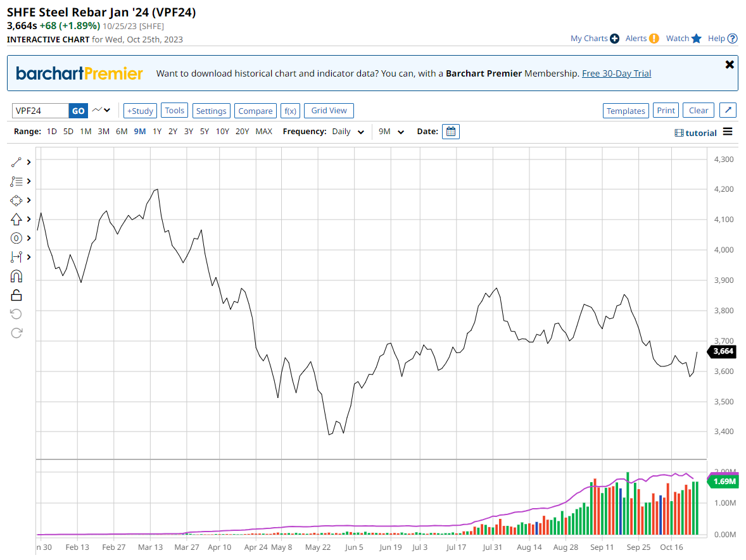This screenshot has height=560, width=746.
Task: Pop out chart to fullscreen
Action: point(728,110)
